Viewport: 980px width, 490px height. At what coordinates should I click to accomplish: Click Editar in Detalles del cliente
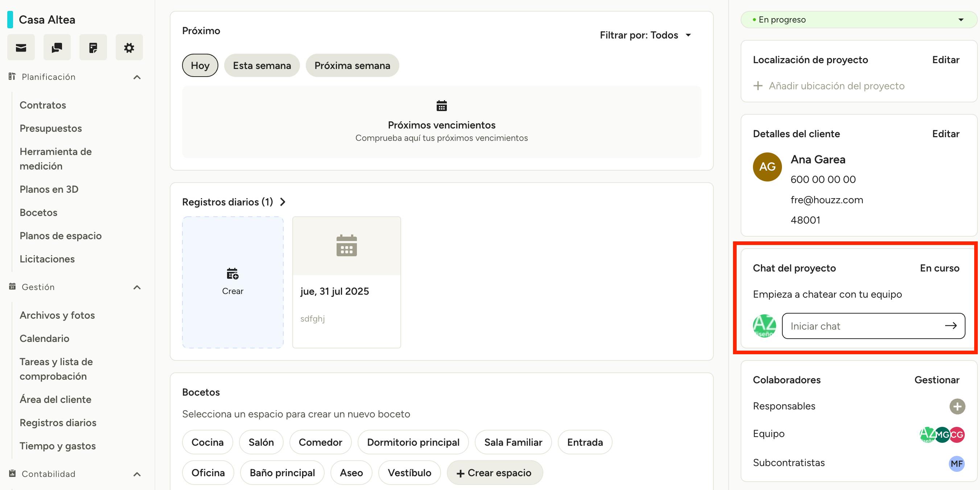click(x=946, y=134)
